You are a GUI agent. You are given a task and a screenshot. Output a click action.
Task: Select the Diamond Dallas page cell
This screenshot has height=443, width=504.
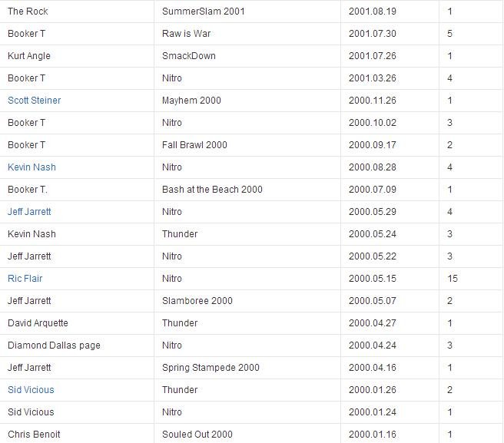pyautogui.click(x=77, y=345)
